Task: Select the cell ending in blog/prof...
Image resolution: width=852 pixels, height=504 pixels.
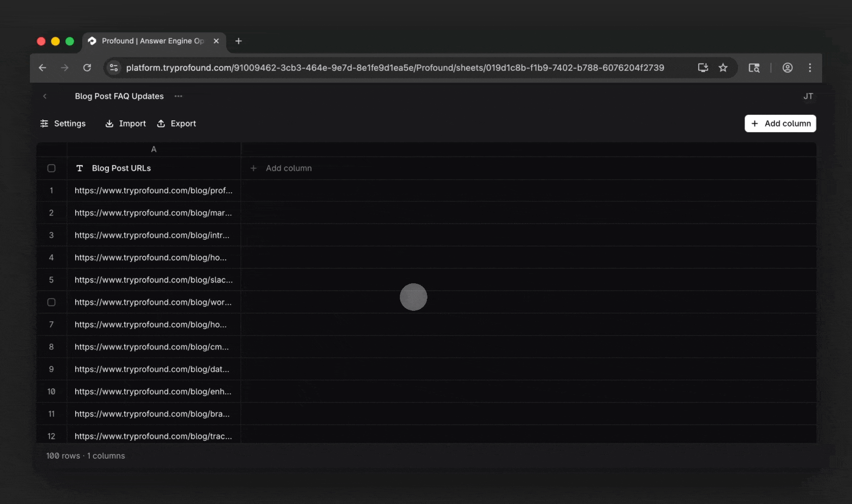Action: 154,190
